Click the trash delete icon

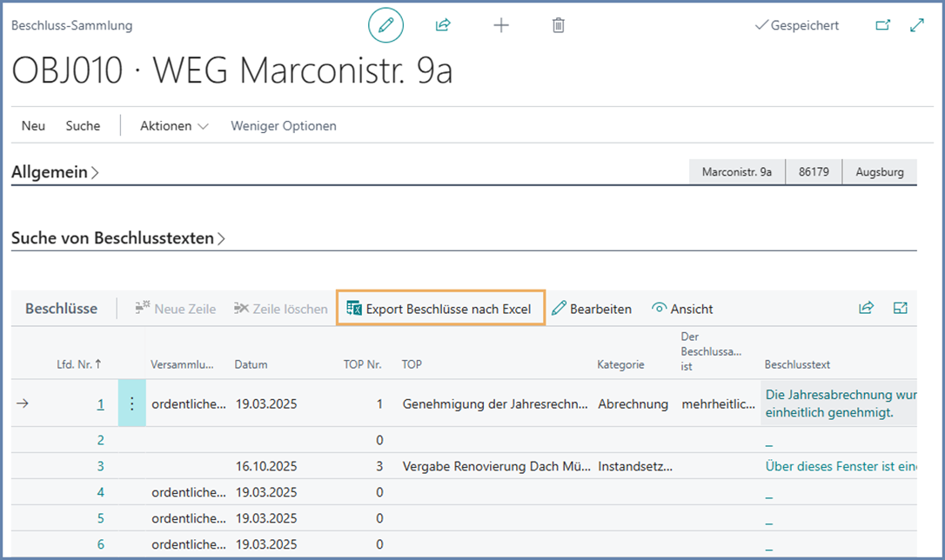pyautogui.click(x=559, y=25)
